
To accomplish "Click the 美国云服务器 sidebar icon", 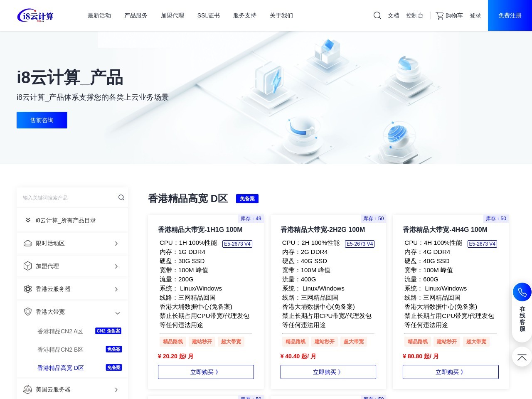I will click(27, 389).
